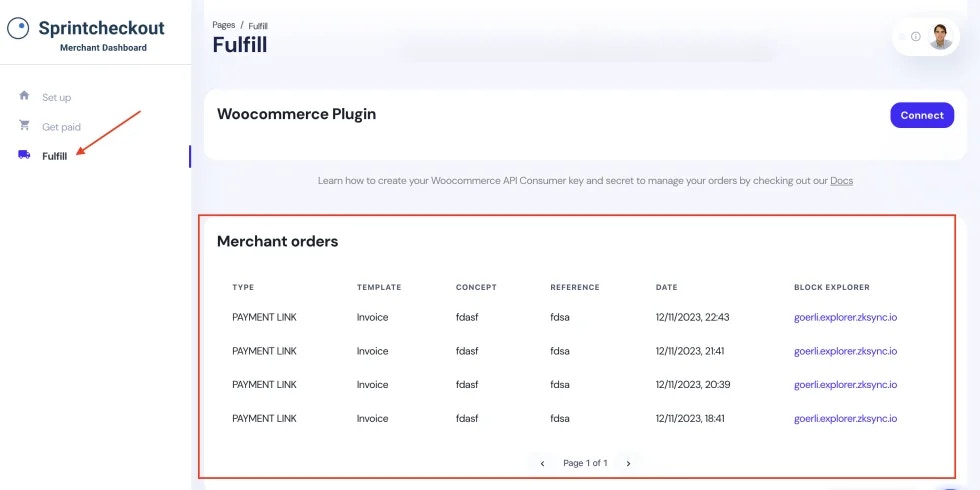
Task: Click the Sprintcheckout circular logo icon
Action: [x=18, y=28]
